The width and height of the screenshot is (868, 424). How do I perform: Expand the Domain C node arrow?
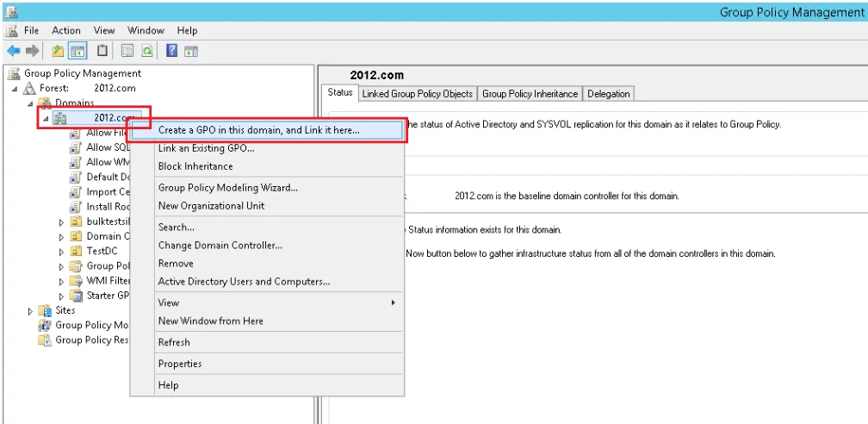point(61,237)
